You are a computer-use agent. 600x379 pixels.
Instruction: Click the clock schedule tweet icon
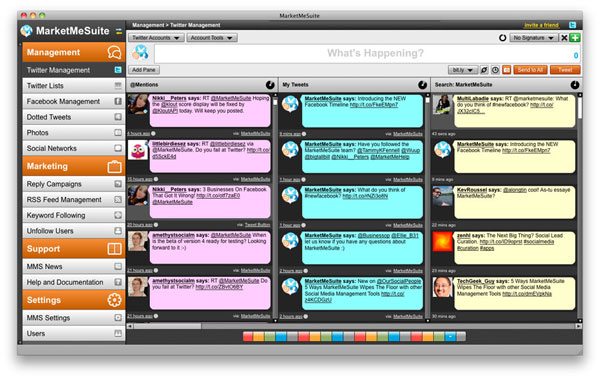pyautogui.click(x=495, y=70)
